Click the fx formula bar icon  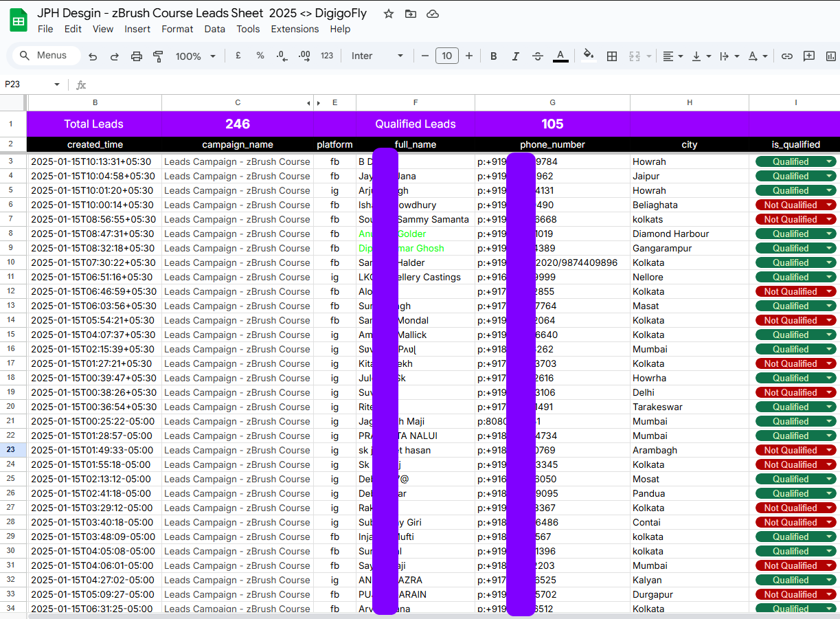pos(81,85)
